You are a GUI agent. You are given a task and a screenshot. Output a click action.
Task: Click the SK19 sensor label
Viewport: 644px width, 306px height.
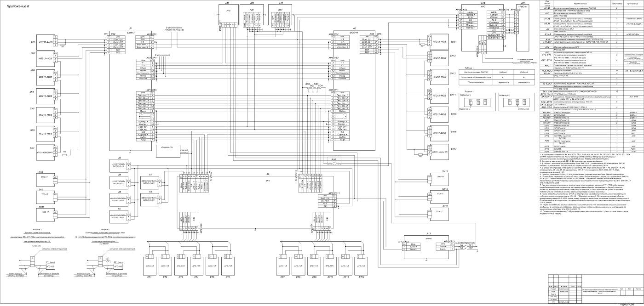click(445, 189)
